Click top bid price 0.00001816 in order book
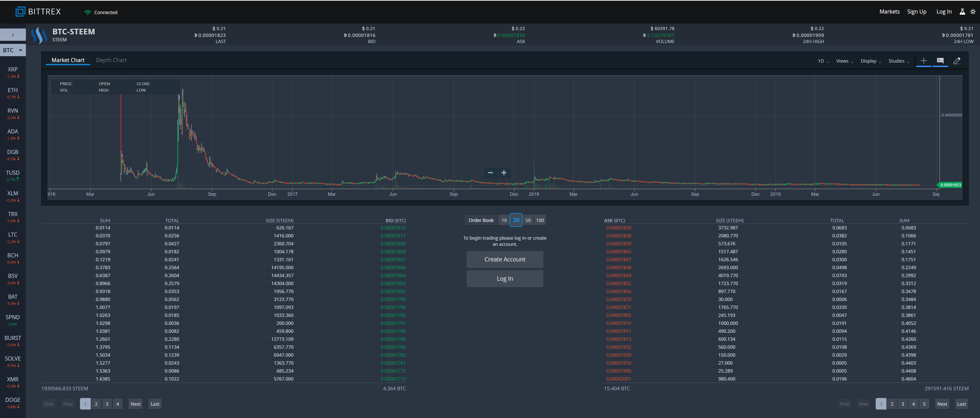The height and width of the screenshot is (418, 980). pyautogui.click(x=393, y=228)
